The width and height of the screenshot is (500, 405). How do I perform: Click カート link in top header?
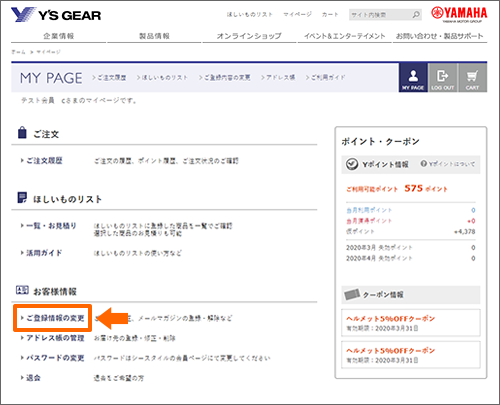point(330,14)
